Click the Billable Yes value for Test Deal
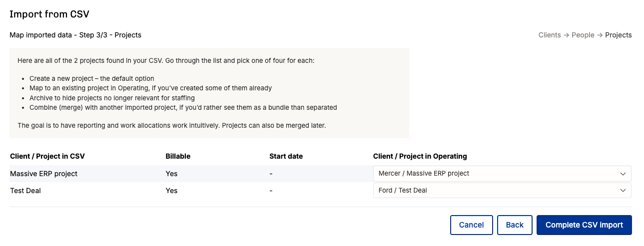The width and height of the screenshot is (644, 246). (171, 191)
